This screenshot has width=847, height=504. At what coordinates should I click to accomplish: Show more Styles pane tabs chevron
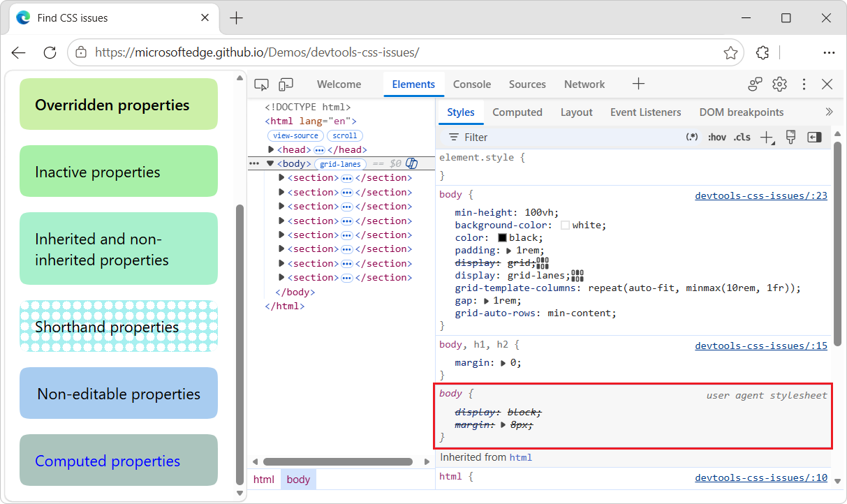click(x=829, y=112)
